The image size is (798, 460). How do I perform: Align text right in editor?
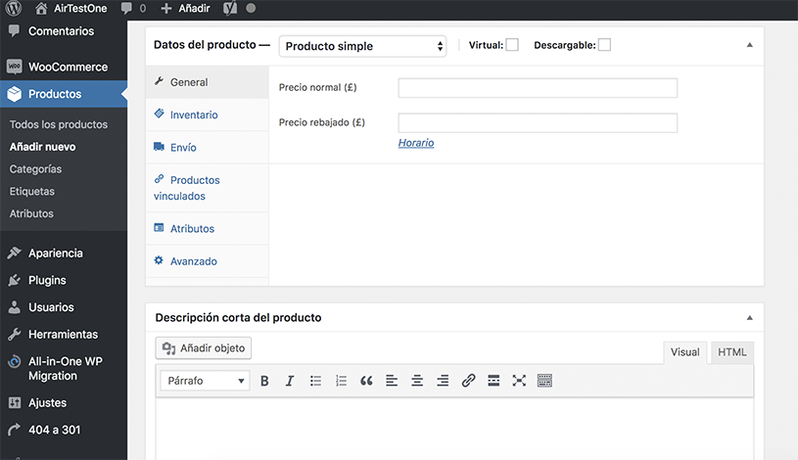pos(443,381)
